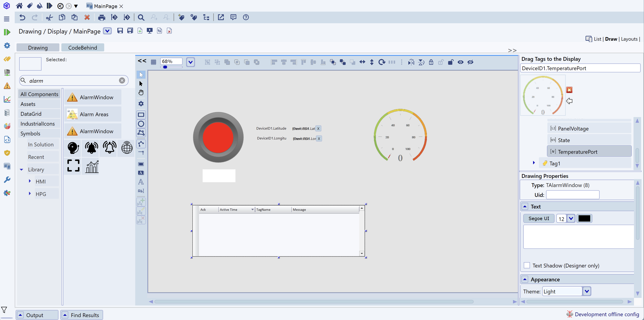Image resolution: width=644 pixels, height=320 pixels.
Task: Select the Rectangle drawing tool
Action: tap(141, 115)
